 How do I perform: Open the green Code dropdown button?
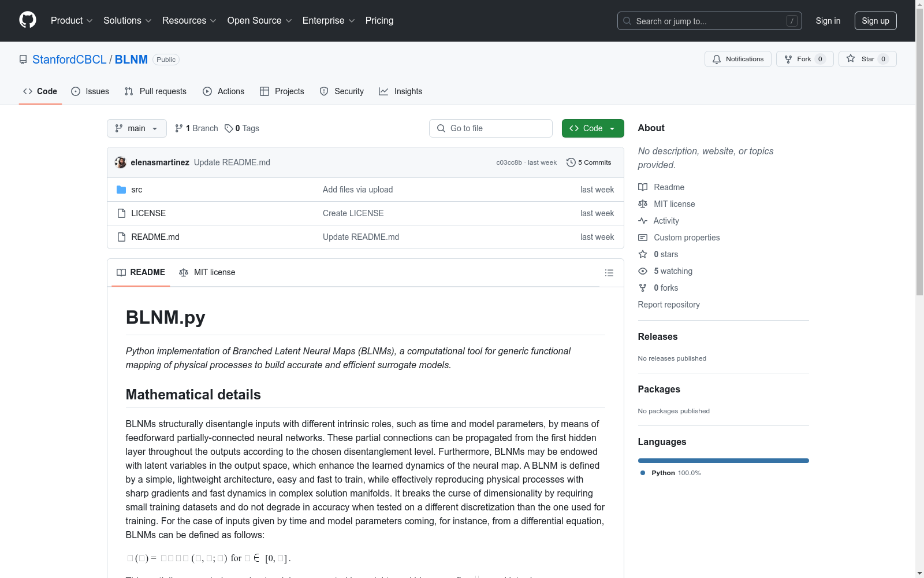[x=593, y=128]
